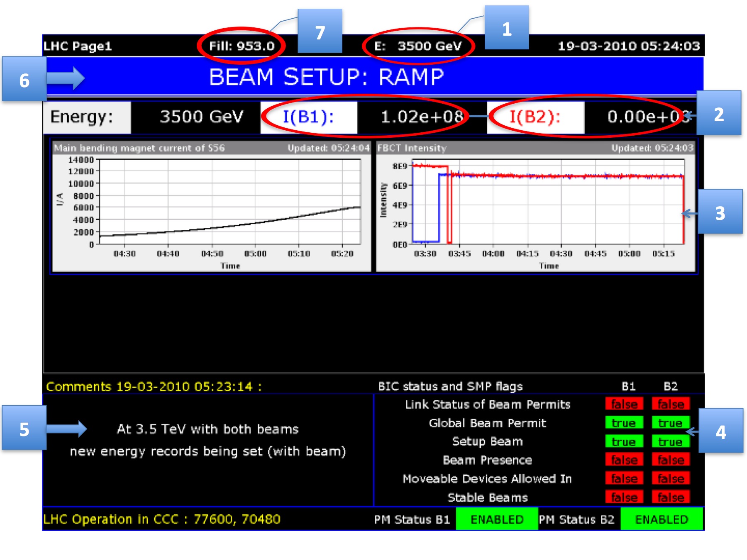Click the BEAM SETUP: RAMP banner
The image size is (747, 560).
click(326, 77)
